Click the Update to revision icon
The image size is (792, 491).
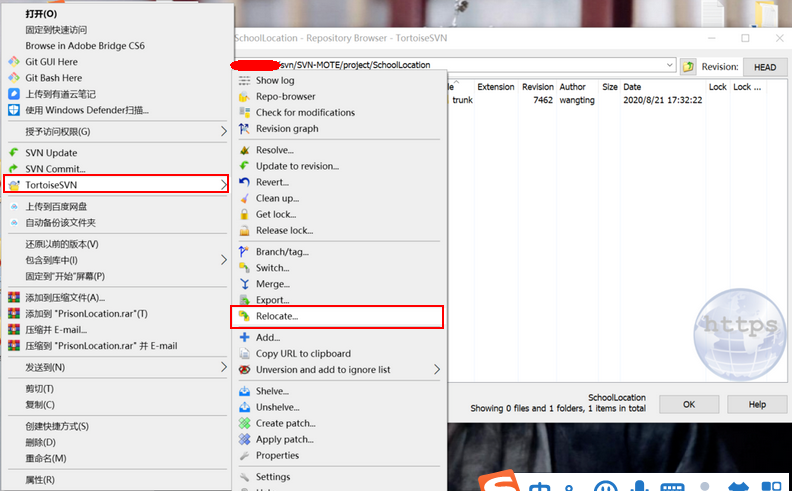tap(244, 166)
